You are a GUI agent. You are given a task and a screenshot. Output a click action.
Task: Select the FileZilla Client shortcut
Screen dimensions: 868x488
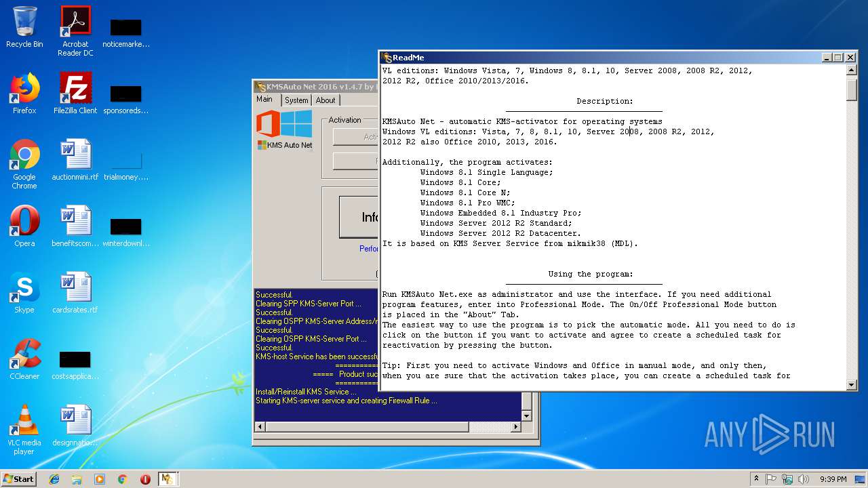coord(75,94)
